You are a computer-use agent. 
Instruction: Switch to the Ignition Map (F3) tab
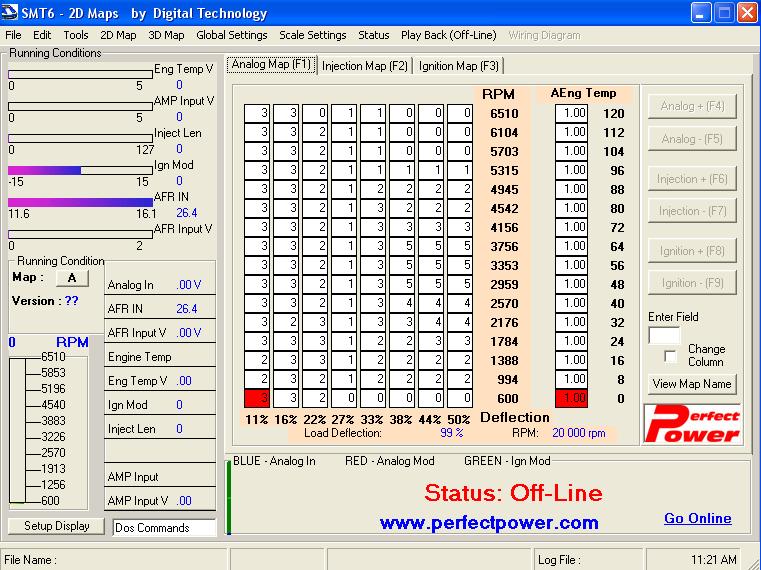point(458,66)
